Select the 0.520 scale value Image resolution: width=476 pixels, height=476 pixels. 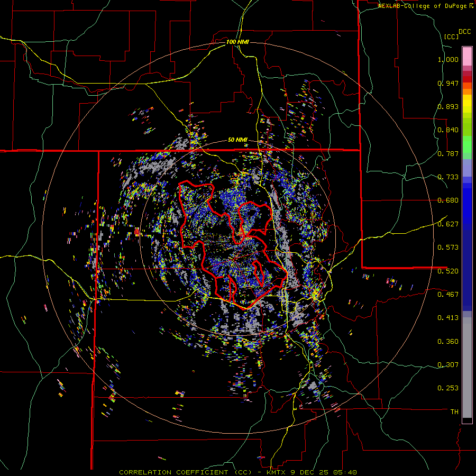[448, 271]
